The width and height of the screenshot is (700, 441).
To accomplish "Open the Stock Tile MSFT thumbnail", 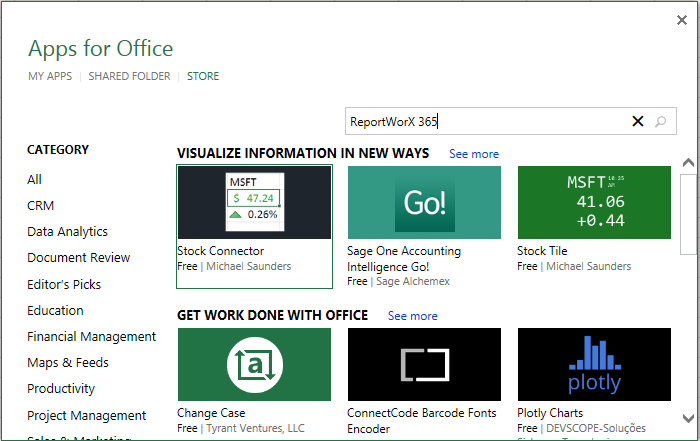I will 594,203.
